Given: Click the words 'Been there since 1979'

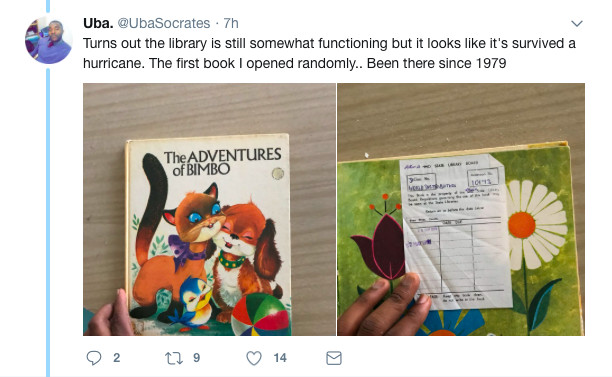Looking at the screenshot, I should [436, 63].
